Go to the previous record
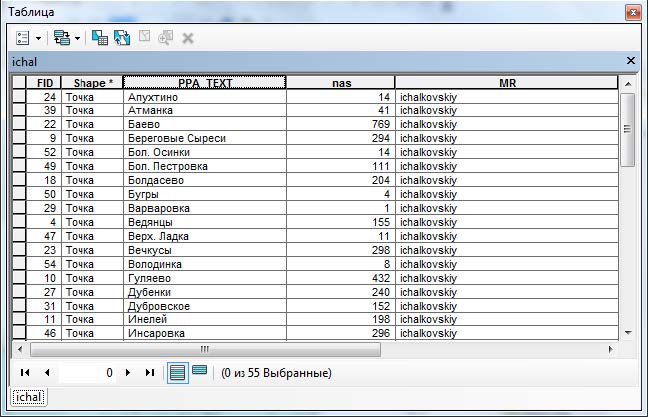648x417 pixels. 46,372
